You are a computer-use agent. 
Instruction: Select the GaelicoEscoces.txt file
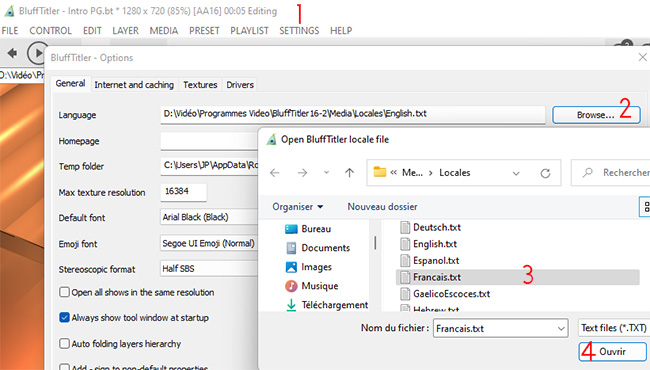point(445,294)
